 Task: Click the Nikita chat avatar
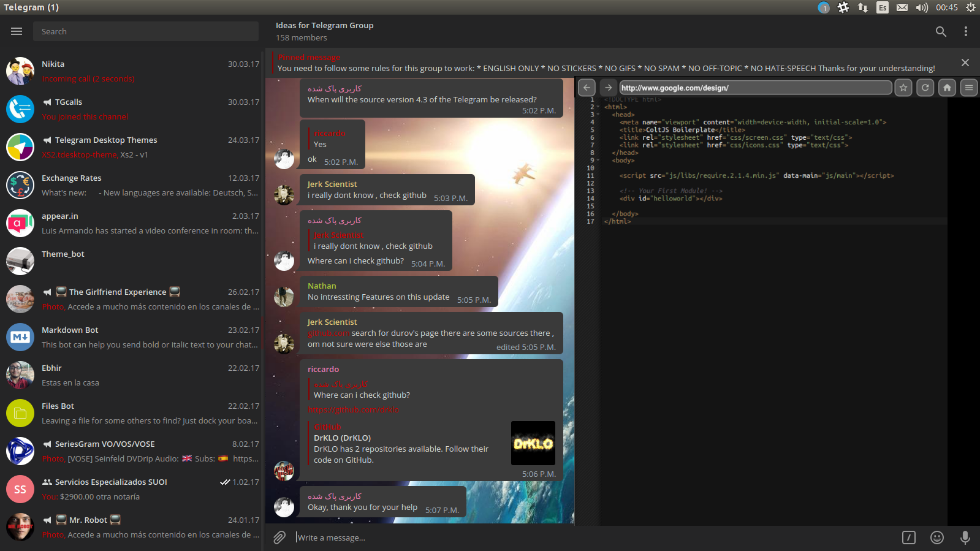tap(20, 71)
